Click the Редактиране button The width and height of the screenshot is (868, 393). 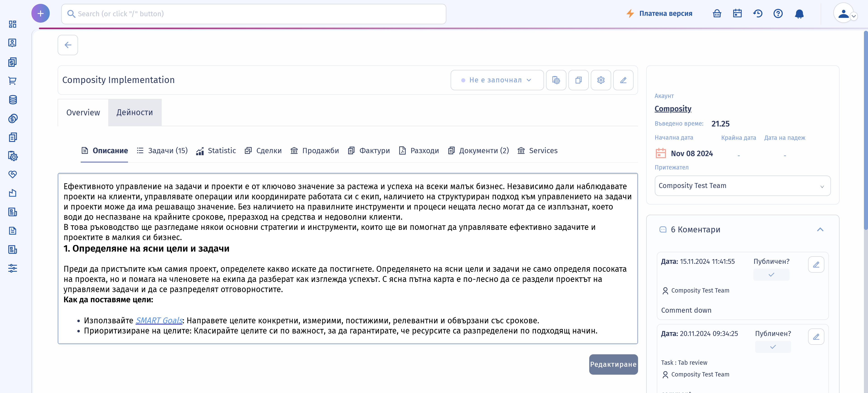pyautogui.click(x=613, y=364)
